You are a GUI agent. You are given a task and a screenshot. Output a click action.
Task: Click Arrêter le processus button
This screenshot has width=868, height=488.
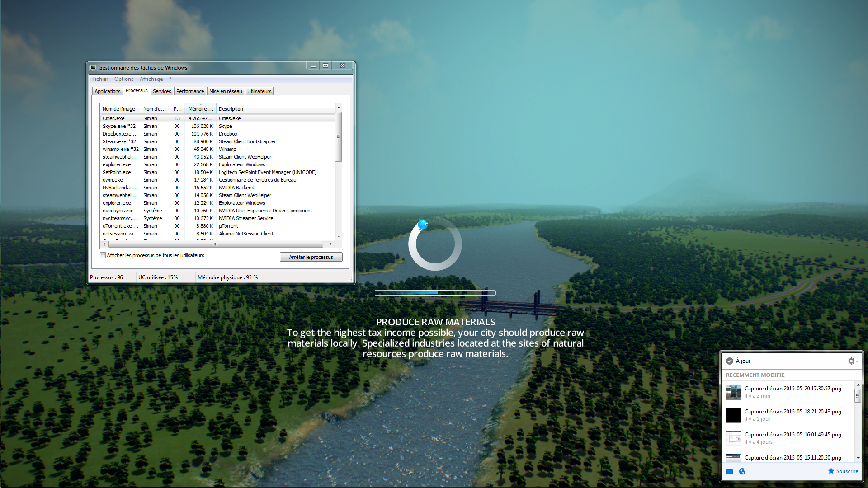click(311, 257)
